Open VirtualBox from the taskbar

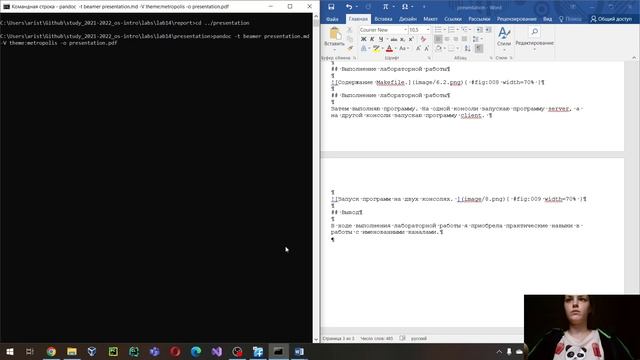pos(92,351)
